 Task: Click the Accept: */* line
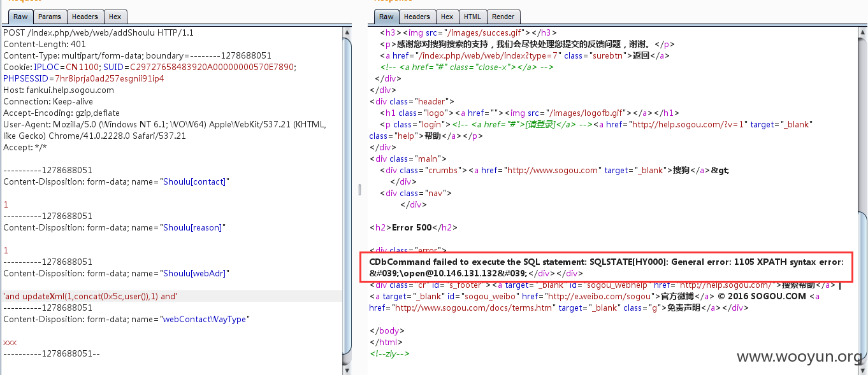tap(25, 147)
